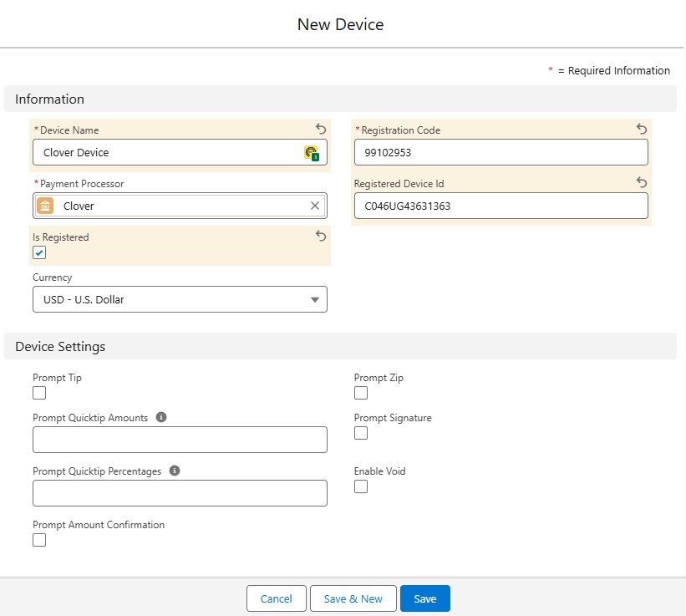Show info tooltip for Prompt Quicktip Percentages
Screen dimensions: 686x616
pyautogui.click(x=175, y=471)
